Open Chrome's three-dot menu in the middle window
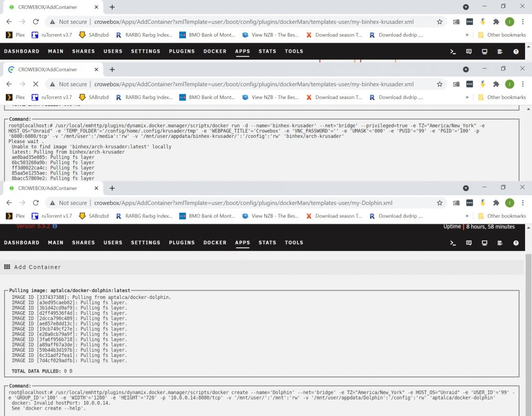The height and width of the screenshot is (416, 532). pos(523,84)
